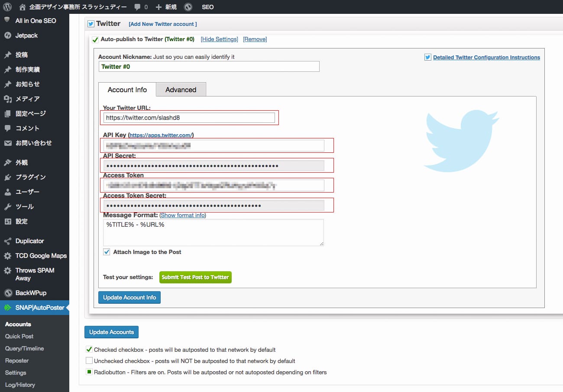Open the Accounts submenu item

click(18, 324)
